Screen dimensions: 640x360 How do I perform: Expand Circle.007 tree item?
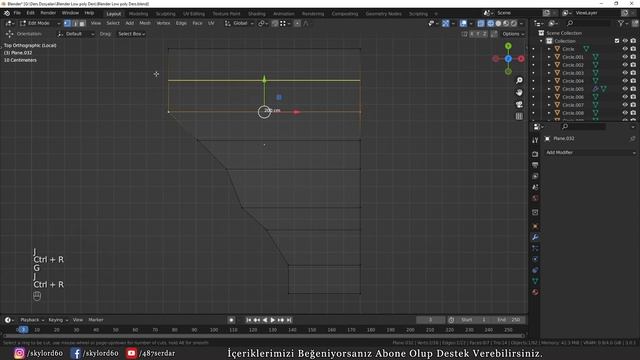pyautogui.click(x=549, y=105)
